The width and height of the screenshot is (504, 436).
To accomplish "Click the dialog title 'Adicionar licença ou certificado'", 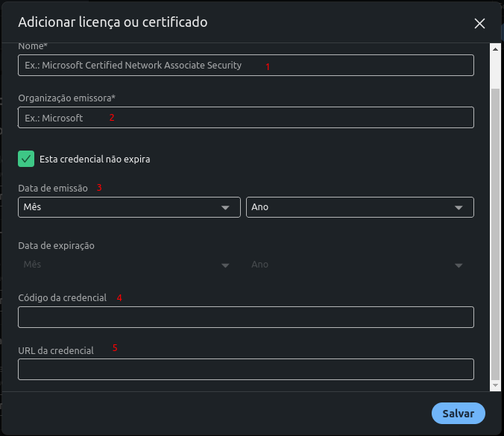I will [113, 22].
